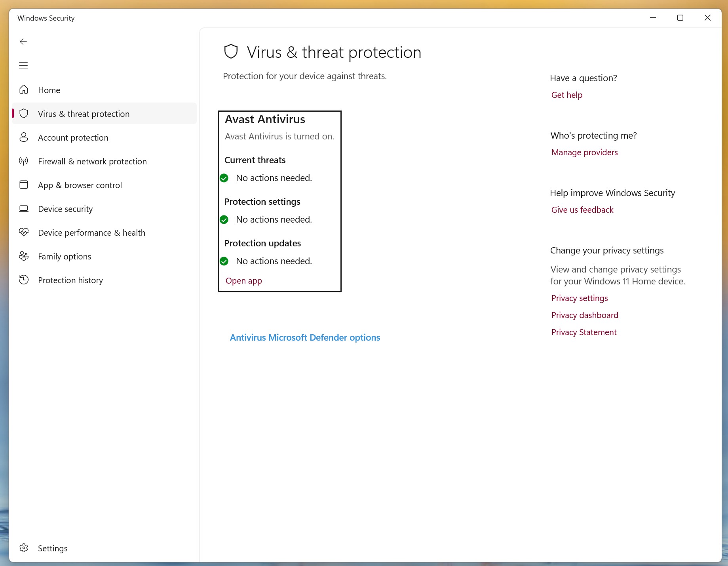Open the Privacy dashboard link
Image resolution: width=728 pixels, height=566 pixels.
click(x=585, y=315)
